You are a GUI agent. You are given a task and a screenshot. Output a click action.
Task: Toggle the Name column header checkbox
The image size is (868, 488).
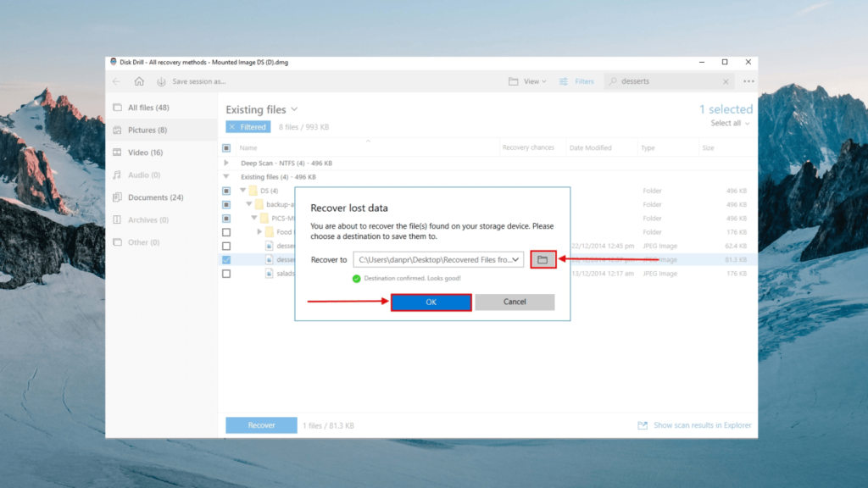click(225, 147)
